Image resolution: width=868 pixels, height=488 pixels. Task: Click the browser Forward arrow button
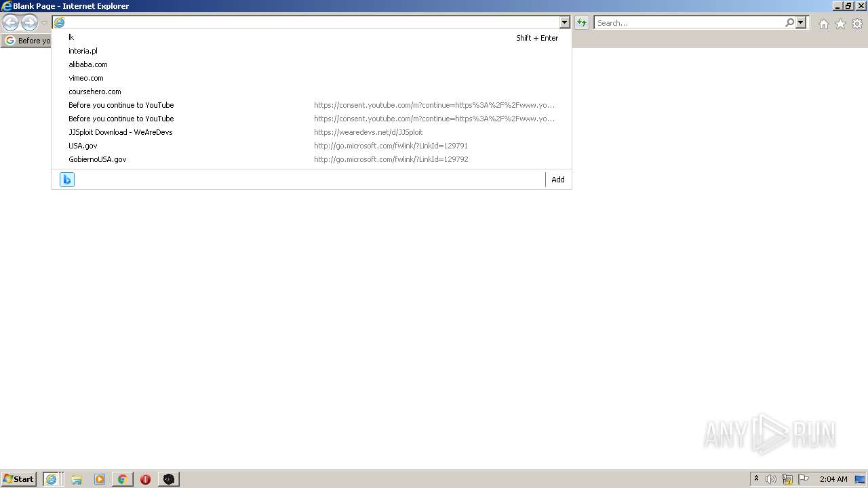[x=29, y=23]
